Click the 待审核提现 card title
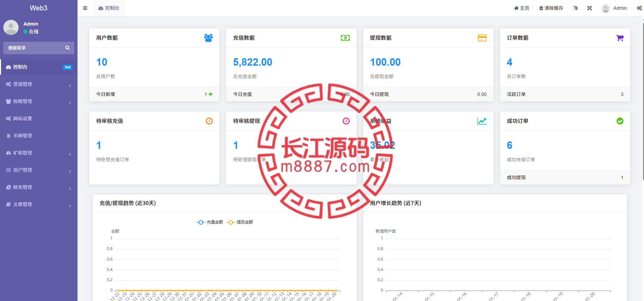The image size is (644, 301). click(x=246, y=121)
